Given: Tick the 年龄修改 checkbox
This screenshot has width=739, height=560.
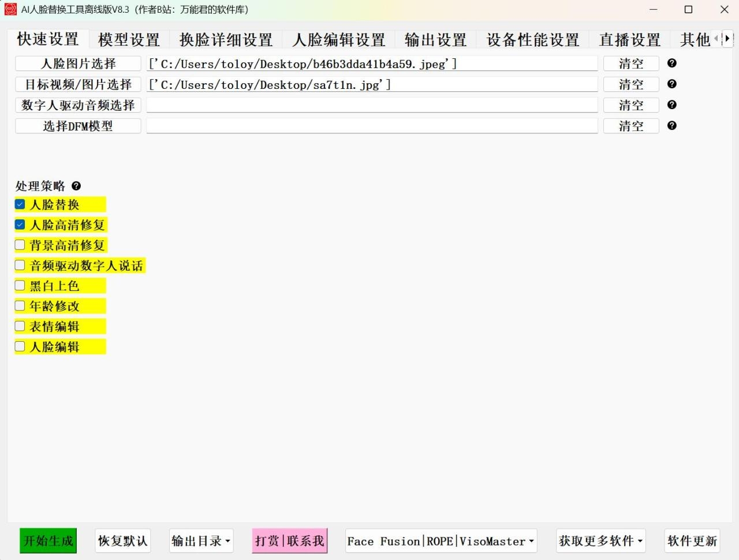Looking at the screenshot, I should coord(20,305).
